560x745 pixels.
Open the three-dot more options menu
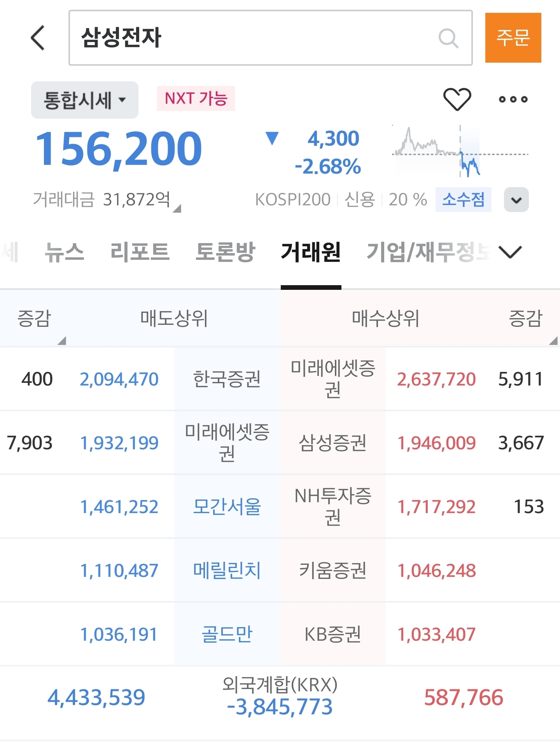pyautogui.click(x=513, y=99)
